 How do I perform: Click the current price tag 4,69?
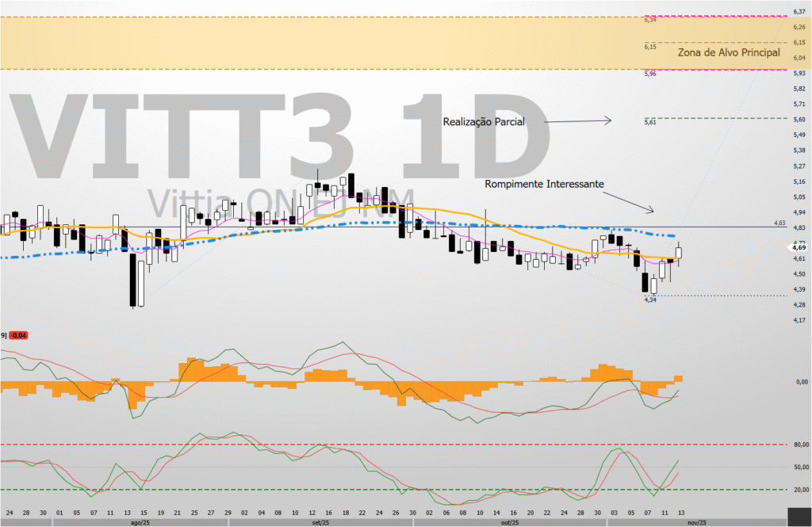point(798,247)
